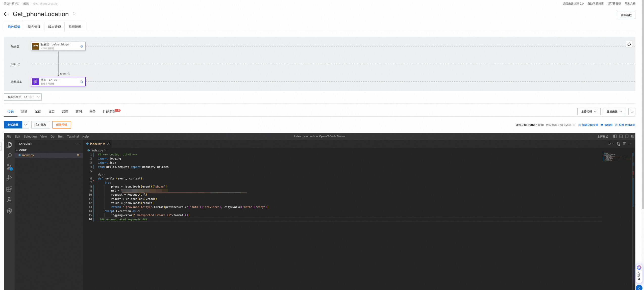The image size is (644, 290).
Task: Switch to the 版本管理 tab
Action: pyautogui.click(x=55, y=27)
